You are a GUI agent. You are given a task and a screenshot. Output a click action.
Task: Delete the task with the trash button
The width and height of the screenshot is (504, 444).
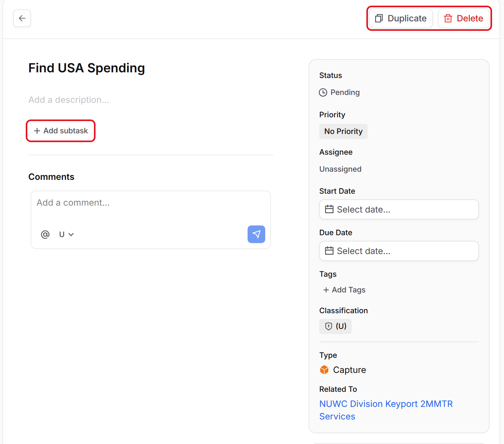[463, 18]
